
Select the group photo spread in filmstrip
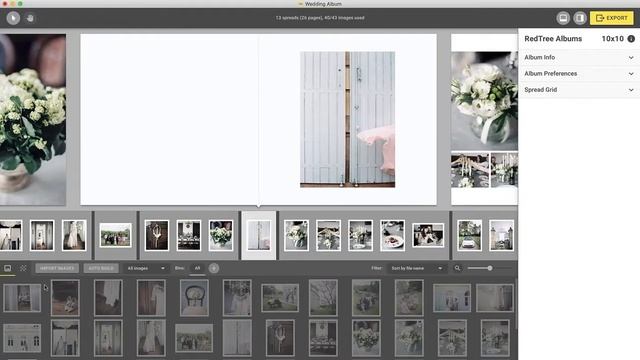[116, 235]
